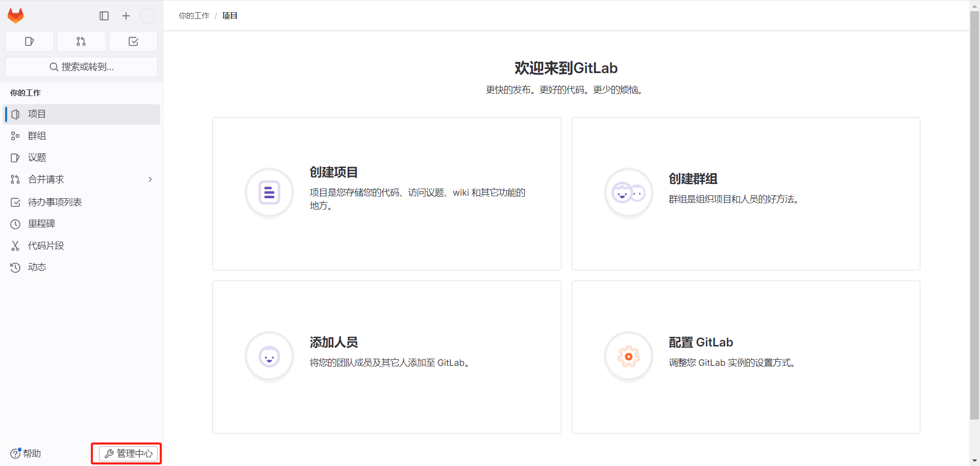
Task: Click the merge request sidebar icon
Action: pos(15,179)
